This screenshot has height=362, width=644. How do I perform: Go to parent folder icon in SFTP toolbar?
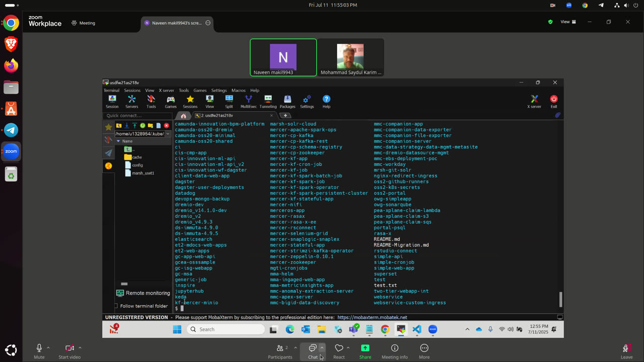coord(119,126)
